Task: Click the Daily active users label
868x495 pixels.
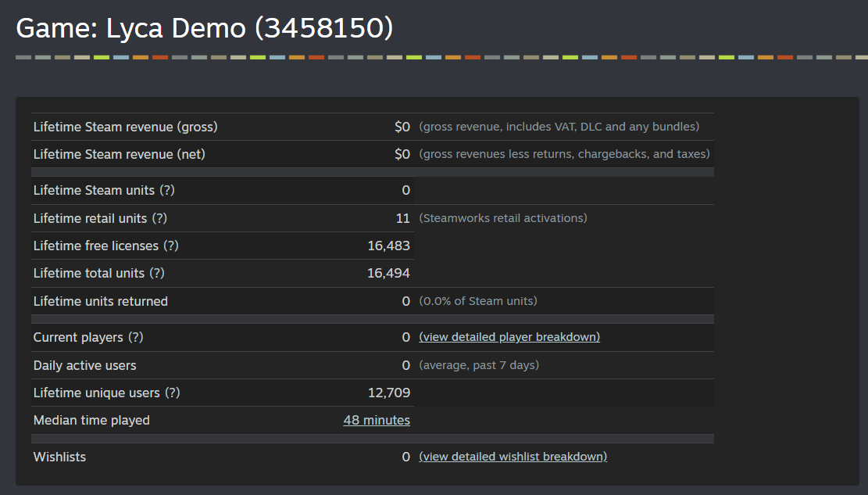Action: pyautogui.click(x=84, y=365)
